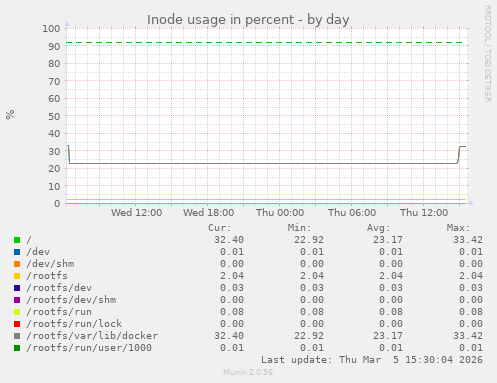The width and height of the screenshot is (497, 383).
Task: Select the '/rootfs/dev/shm' legend label
Action: (x=71, y=300)
